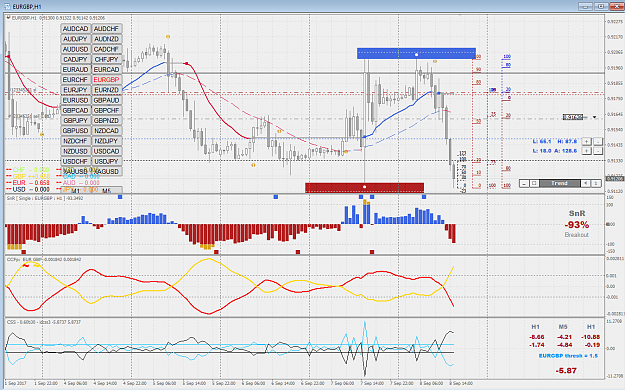Click the EURCHF symbol button

click(x=76, y=80)
